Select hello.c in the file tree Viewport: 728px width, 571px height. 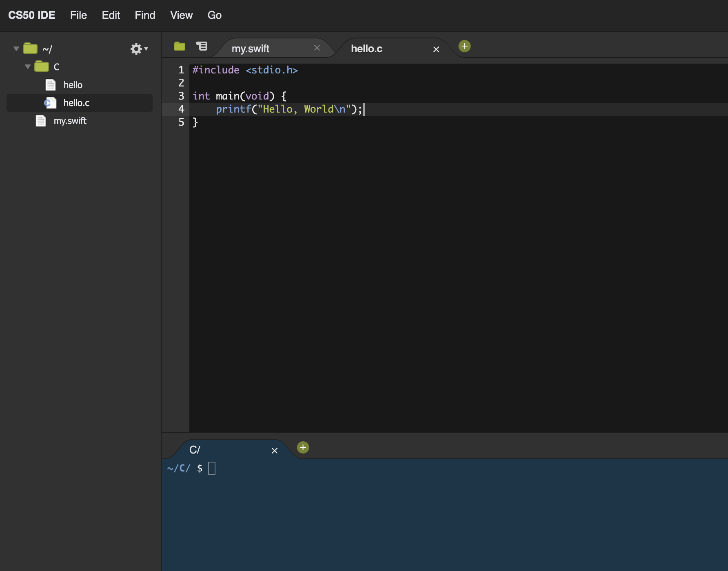point(80,103)
